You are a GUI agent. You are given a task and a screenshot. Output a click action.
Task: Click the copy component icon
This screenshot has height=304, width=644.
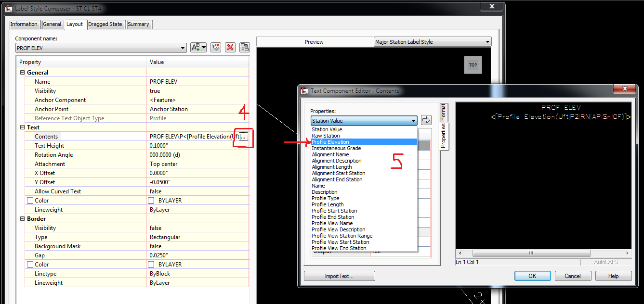pos(216,47)
